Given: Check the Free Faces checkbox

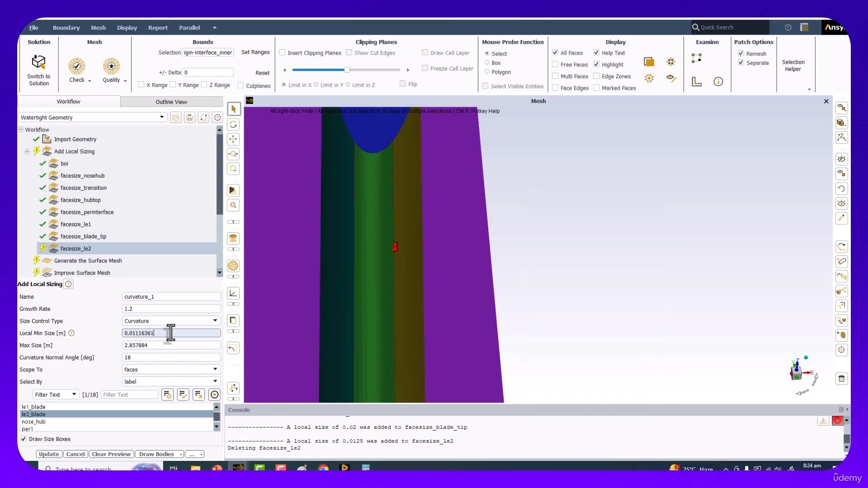Looking at the screenshot, I should pyautogui.click(x=555, y=65).
